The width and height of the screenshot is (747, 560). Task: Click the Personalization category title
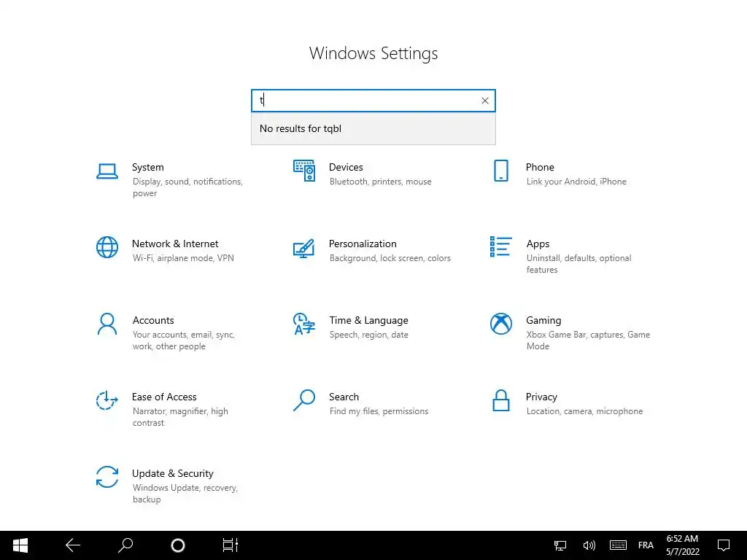coord(363,244)
